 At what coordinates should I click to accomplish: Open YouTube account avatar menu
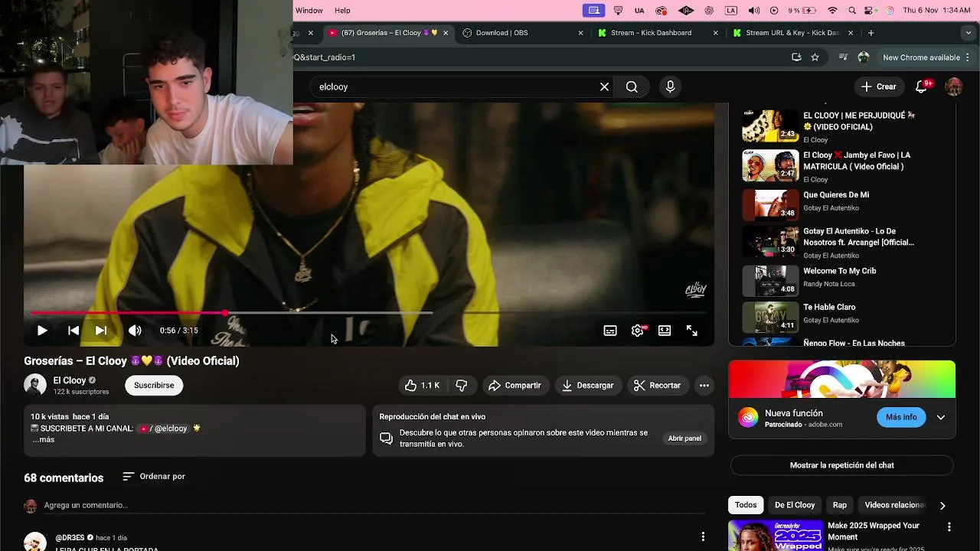pyautogui.click(x=953, y=87)
